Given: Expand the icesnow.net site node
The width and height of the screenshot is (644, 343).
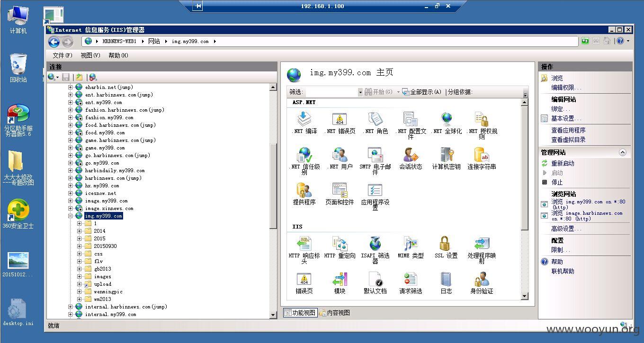Looking at the screenshot, I should click(x=71, y=193).
